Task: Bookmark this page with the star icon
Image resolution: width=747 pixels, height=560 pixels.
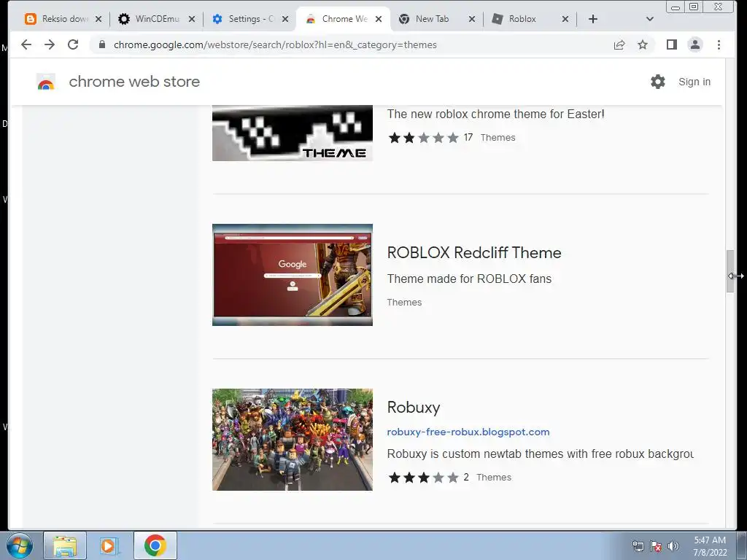Action: click(x=643, y=44)
